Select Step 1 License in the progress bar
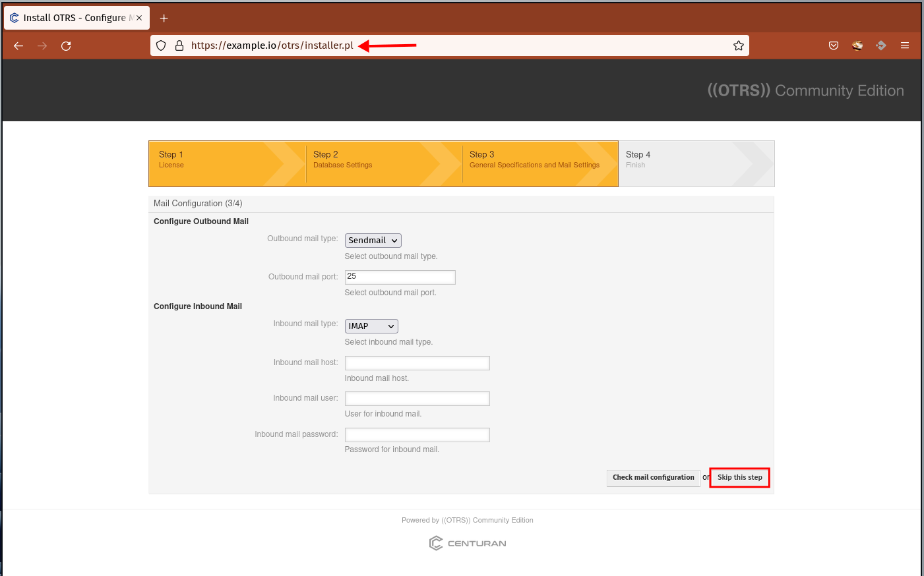The height and width of the screenshot is (576, 924). (228, 163)
